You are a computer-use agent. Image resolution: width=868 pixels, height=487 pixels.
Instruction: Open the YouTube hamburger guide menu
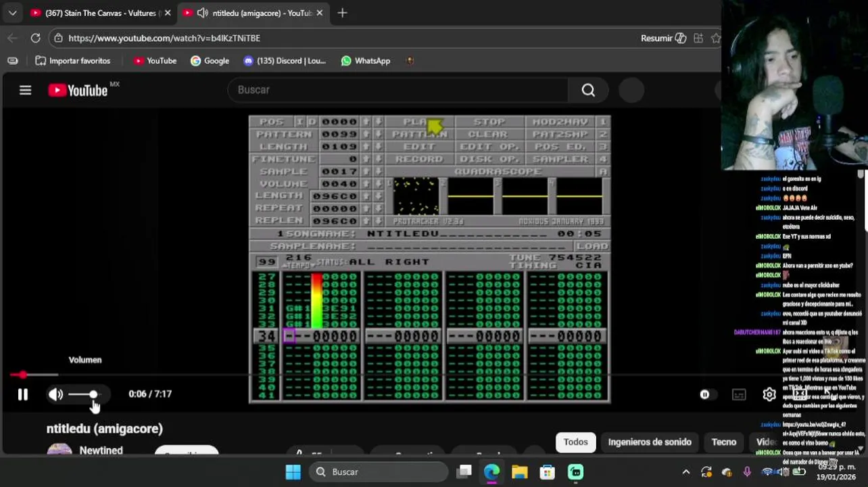pos(25,90)
